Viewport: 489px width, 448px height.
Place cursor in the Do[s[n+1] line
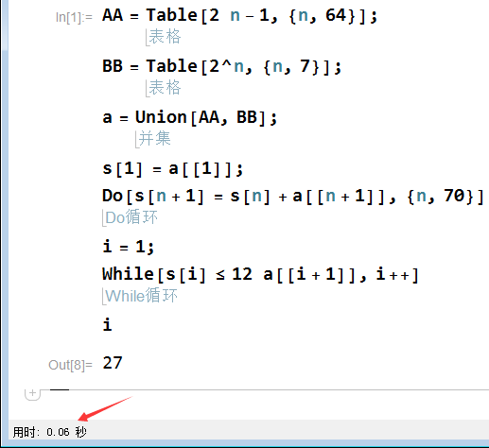click(293, 196)
